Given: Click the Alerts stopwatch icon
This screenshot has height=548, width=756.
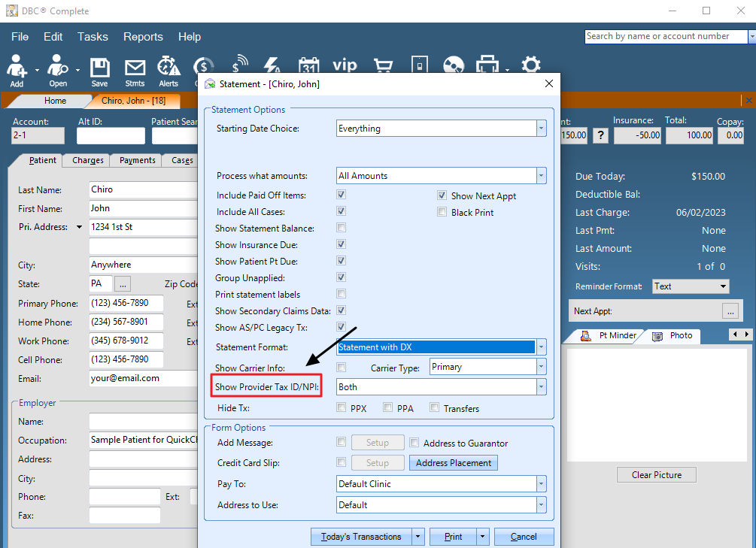Looking at the screenshot, I should pos(169,68).
